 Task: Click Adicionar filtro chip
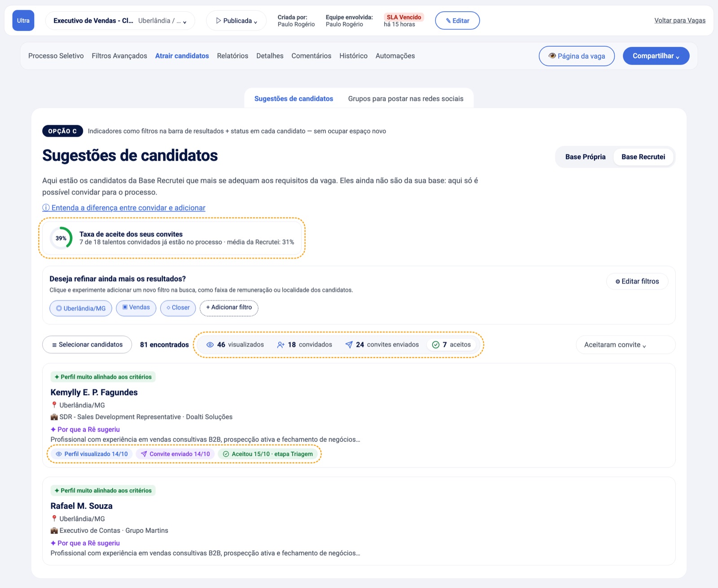point(229,308)
